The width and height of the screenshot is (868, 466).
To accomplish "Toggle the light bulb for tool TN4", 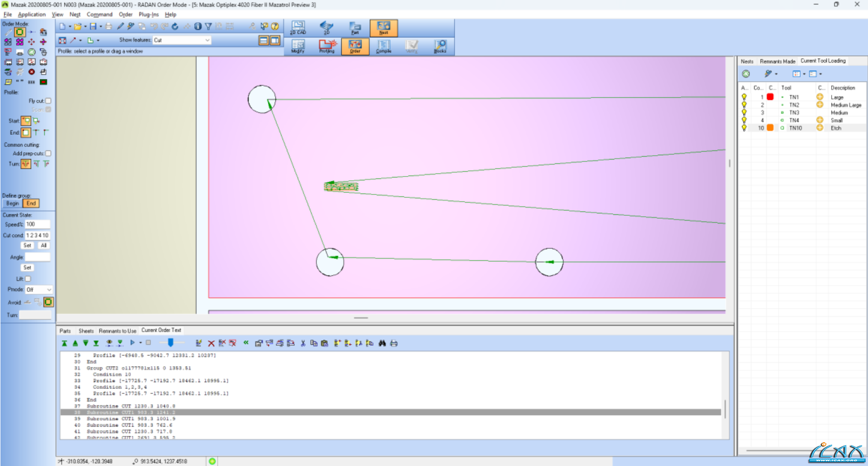I will pos(744,120).
